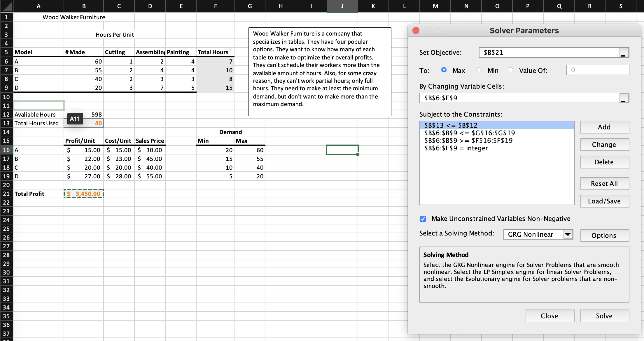Click the Change constraint button

point(604,145)
